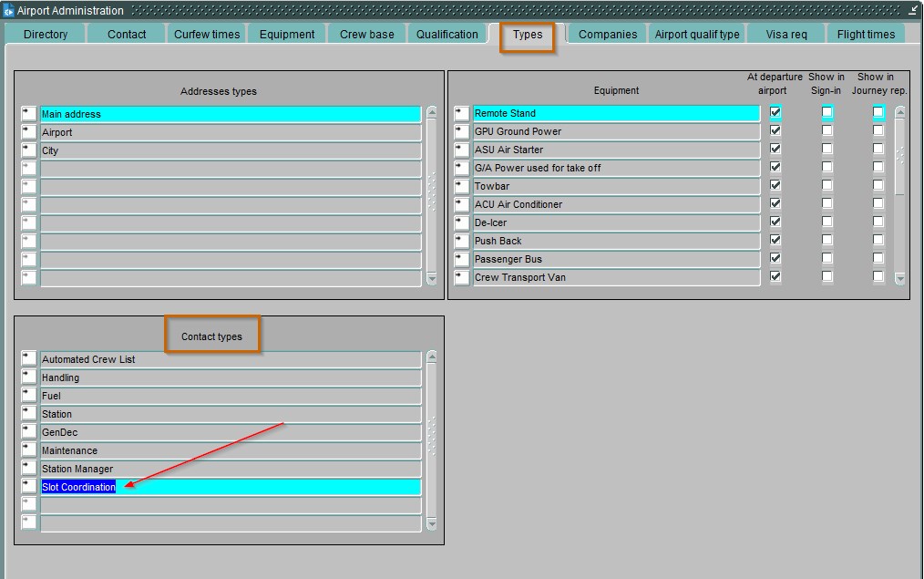
Task: Click row selector icon beside Main address
Action: (x=29, y=114)
